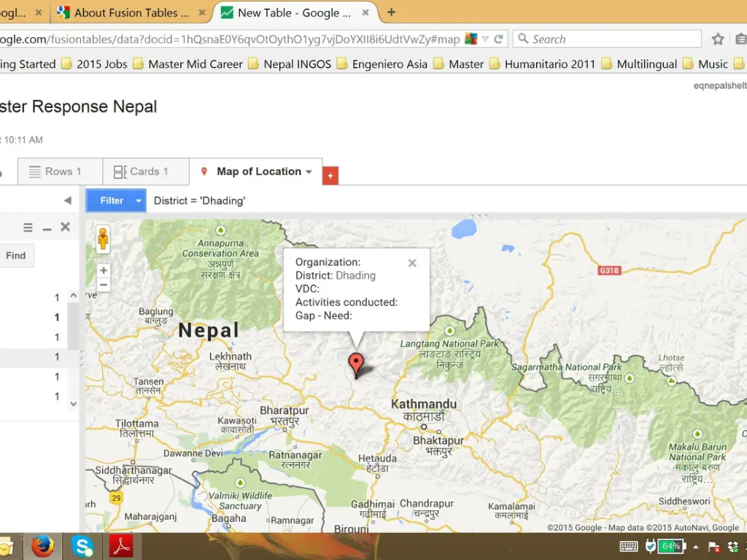Open Skype from the taskbar
This screenshot has width=747, height=560.
82,546
